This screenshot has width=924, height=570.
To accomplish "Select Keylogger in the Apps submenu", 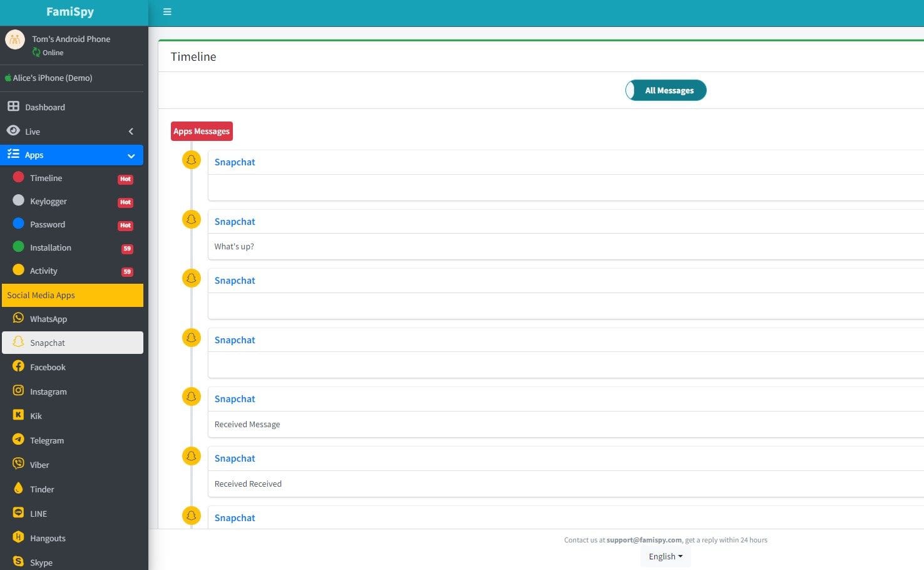I will tap(48, 201).
